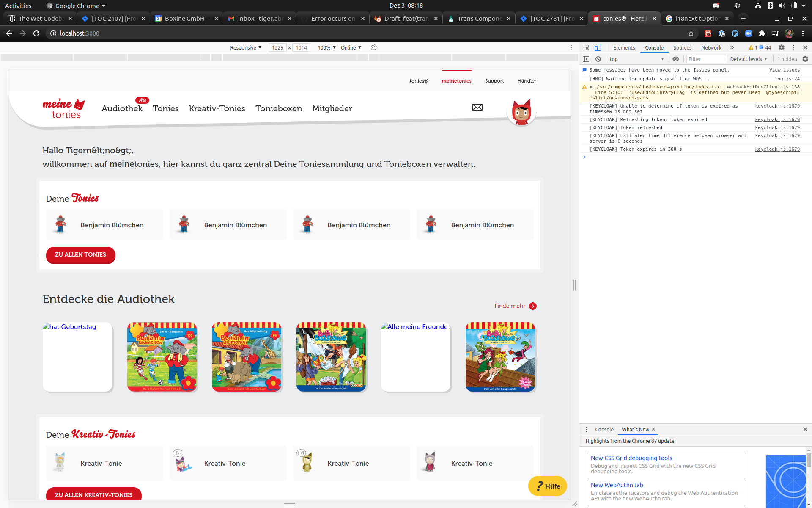Viewport: 812px width, 508px height.
Task: Open Kreativ-Tonies in the main navigation
Action: tap(217, 108)
